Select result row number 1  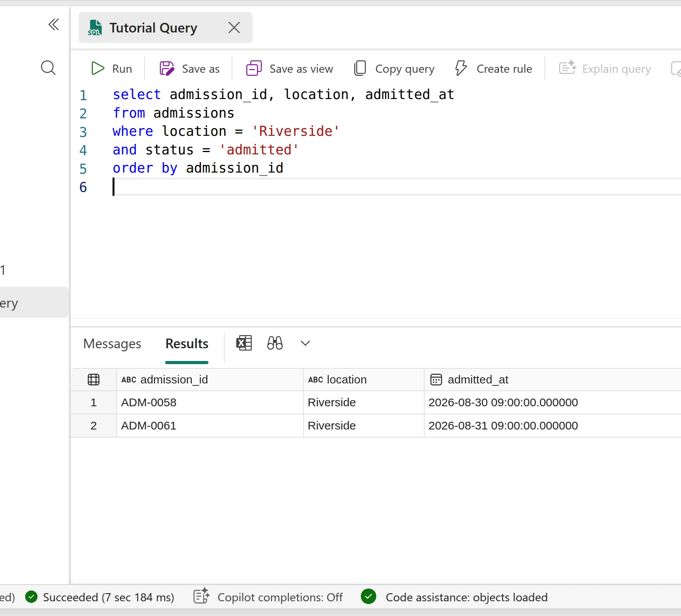point(94,402)
